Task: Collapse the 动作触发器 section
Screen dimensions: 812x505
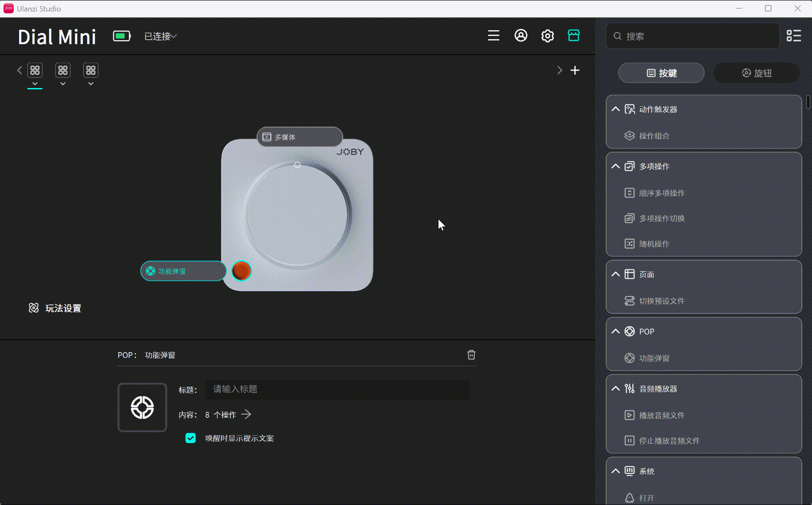Action: 615,109
